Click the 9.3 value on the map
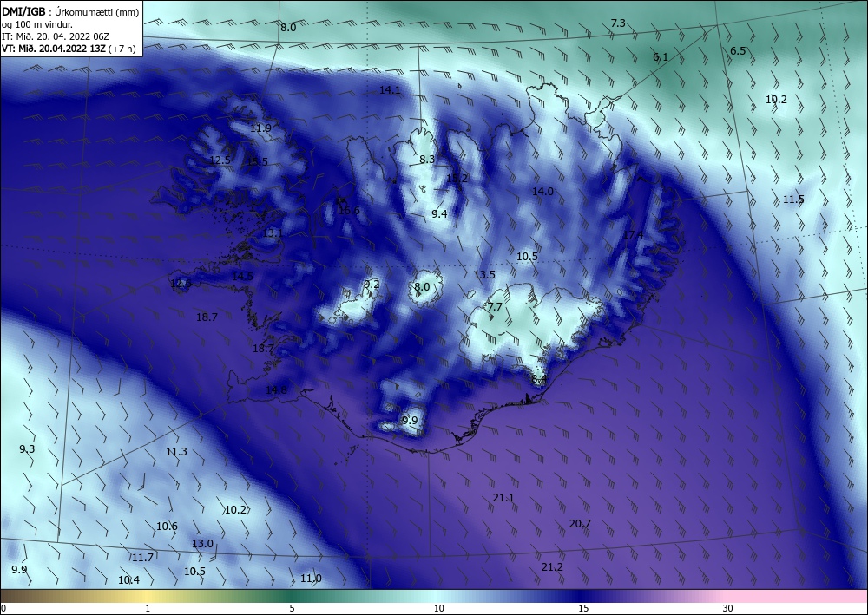Image resolution: width=868 pixels, height=615 pixels. 27,449
